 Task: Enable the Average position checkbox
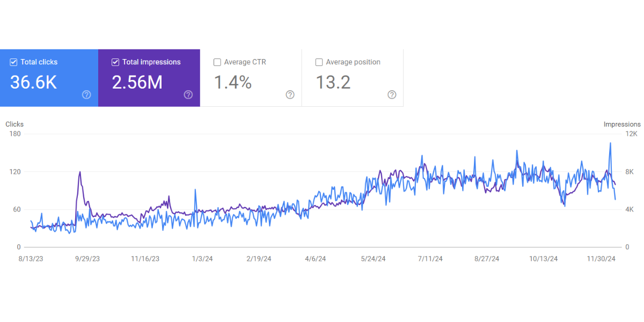click(x=319, y=62)
